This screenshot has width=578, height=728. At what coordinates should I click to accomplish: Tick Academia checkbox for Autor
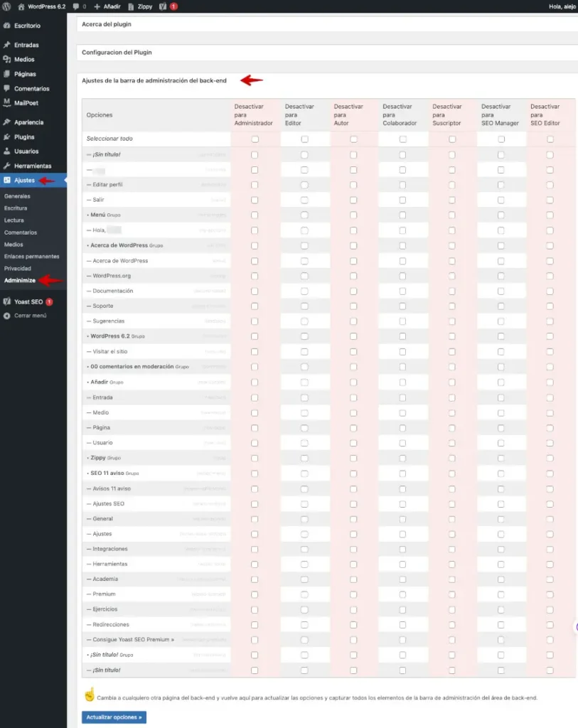click(353, 579)
